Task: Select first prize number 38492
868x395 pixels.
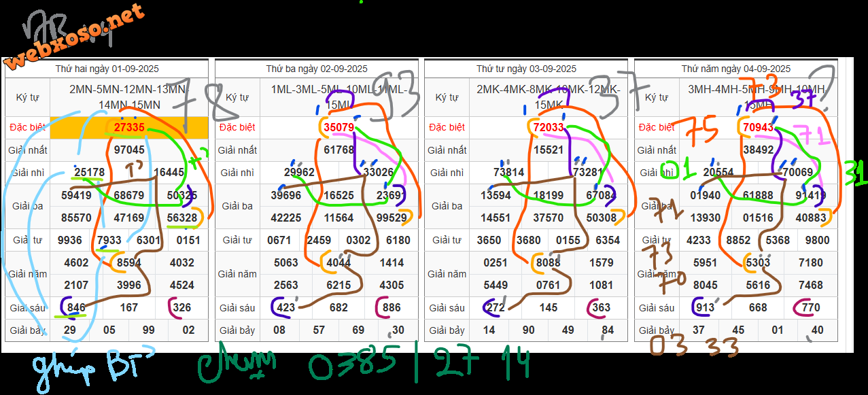Action: pyautogui.click(x=758, y=150)
